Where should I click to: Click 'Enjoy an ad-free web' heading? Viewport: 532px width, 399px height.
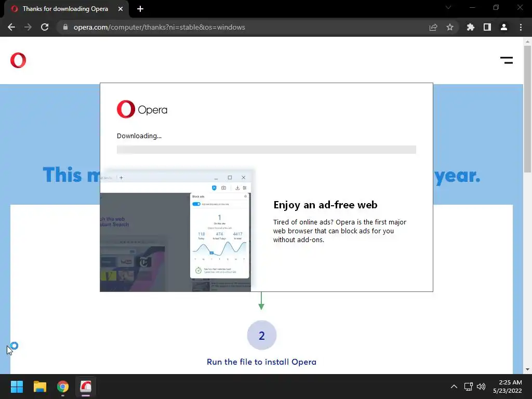325,205
